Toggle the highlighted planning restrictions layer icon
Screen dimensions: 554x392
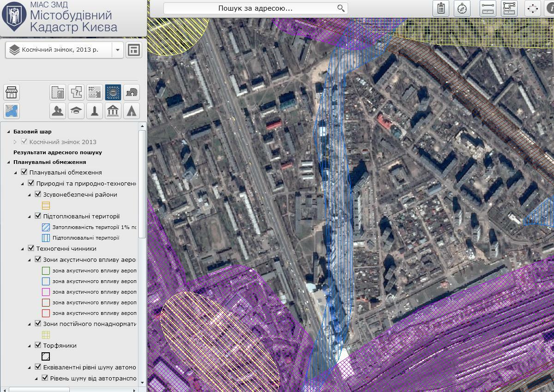pyautogui.click(x=113, y=92)
